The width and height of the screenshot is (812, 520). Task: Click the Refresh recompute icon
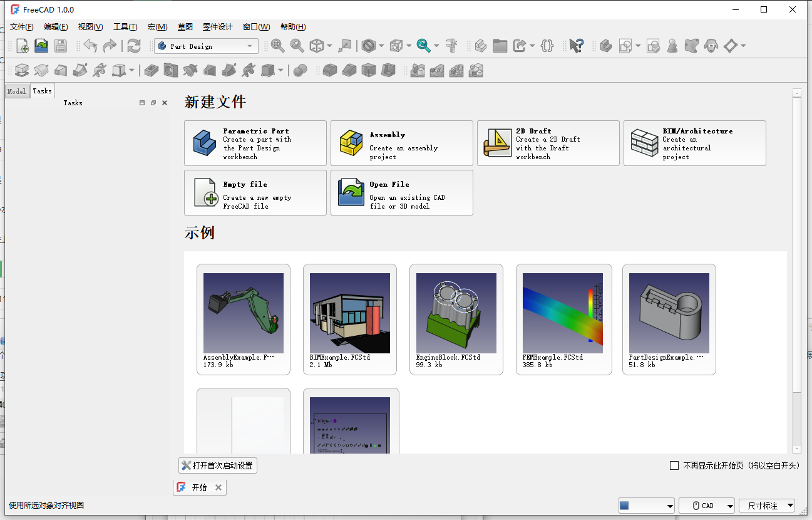[x=134, y=46]
